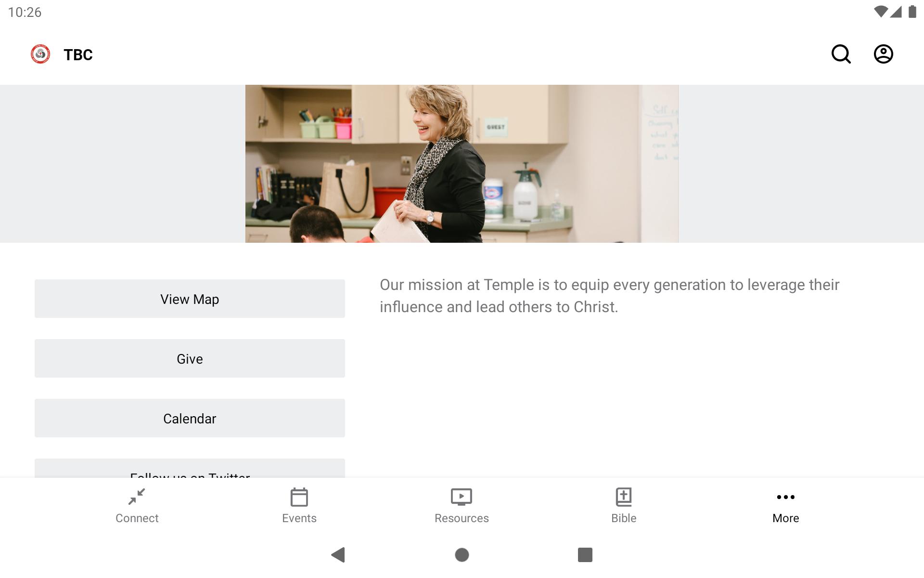The height and width of the screenshot is (578, 924).
Task: Tap the Android back navigation button
Action: [x=338, y=555]
